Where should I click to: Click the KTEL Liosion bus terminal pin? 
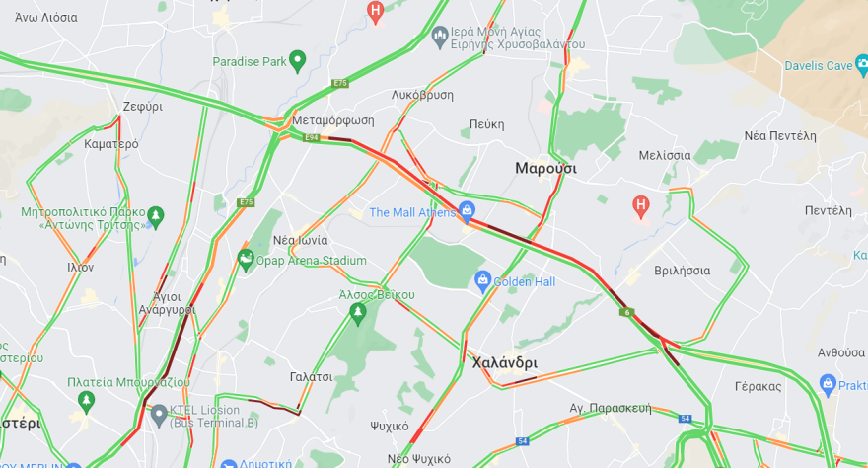pyautogui.click(x=159, y=416)
